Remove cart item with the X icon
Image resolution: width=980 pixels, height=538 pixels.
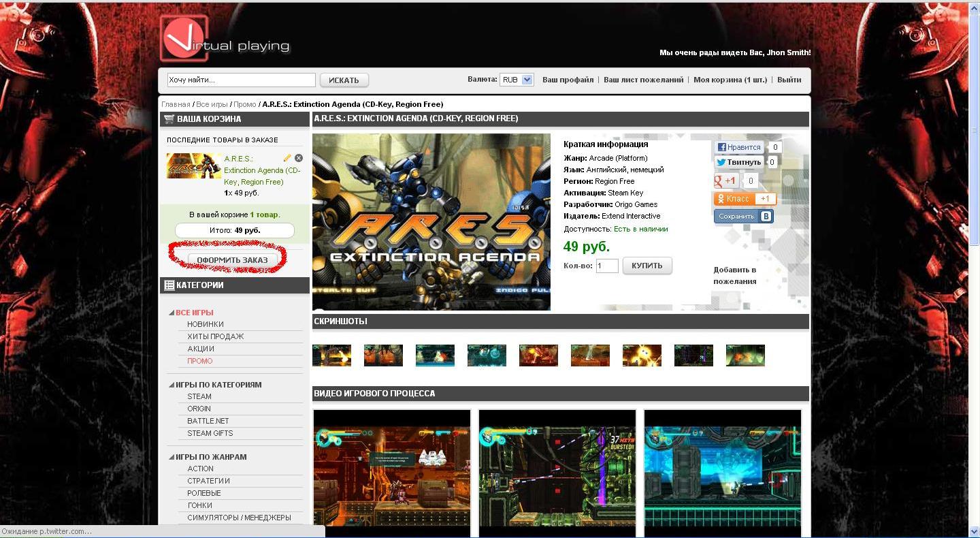coord(299,158)
